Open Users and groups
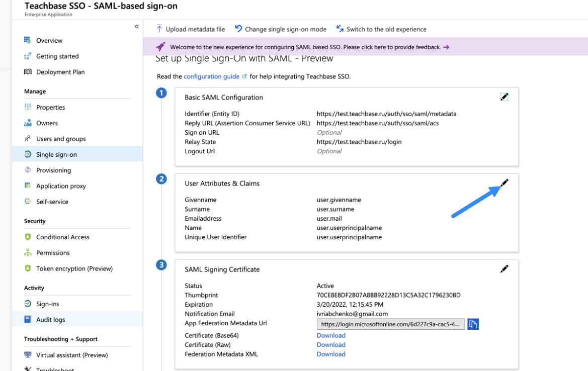The height and width of the screenshot is (371, 588). pos(61,139)
